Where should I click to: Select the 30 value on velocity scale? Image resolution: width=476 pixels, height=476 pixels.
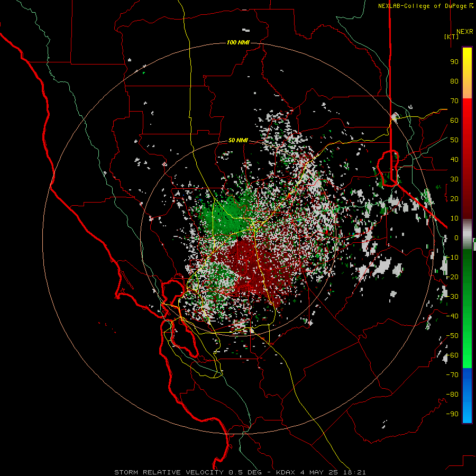[x=454, y=179]
